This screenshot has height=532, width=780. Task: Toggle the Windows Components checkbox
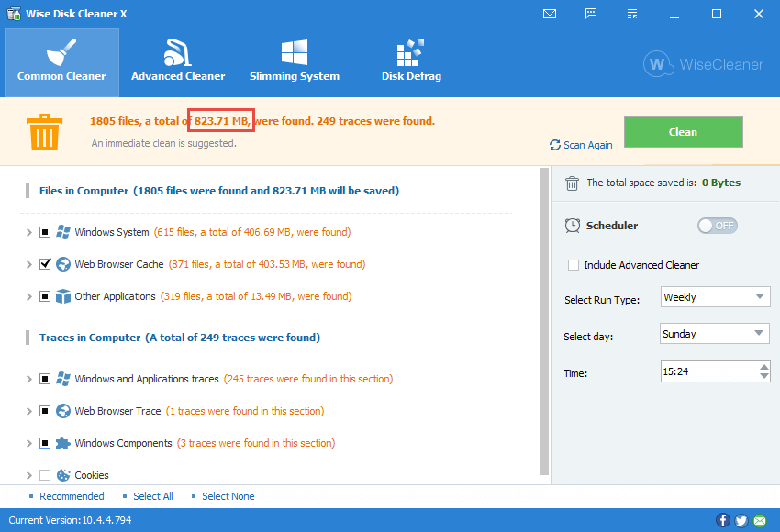45,443
